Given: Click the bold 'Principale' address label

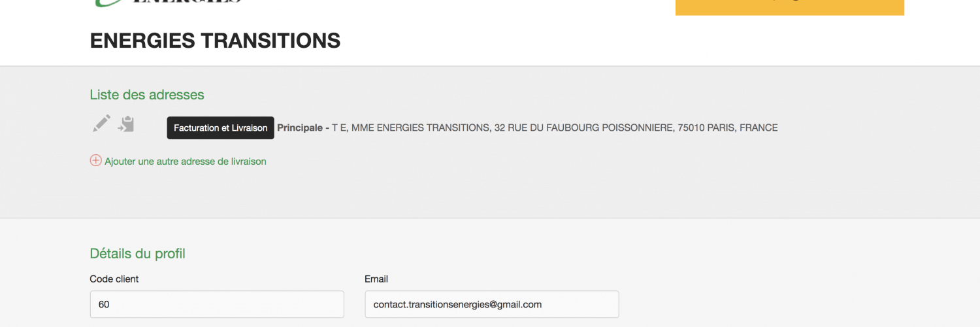Looking at the screenshot, I should 300,128.
